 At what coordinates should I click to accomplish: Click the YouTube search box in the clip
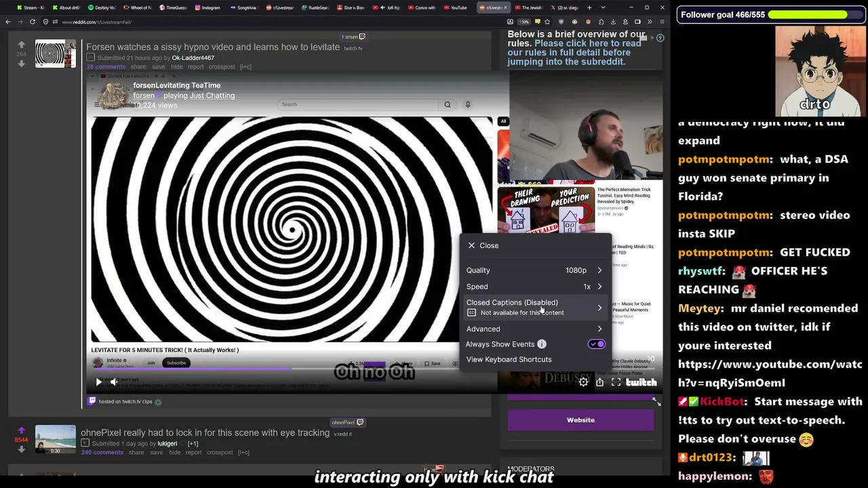coord(358,104)
